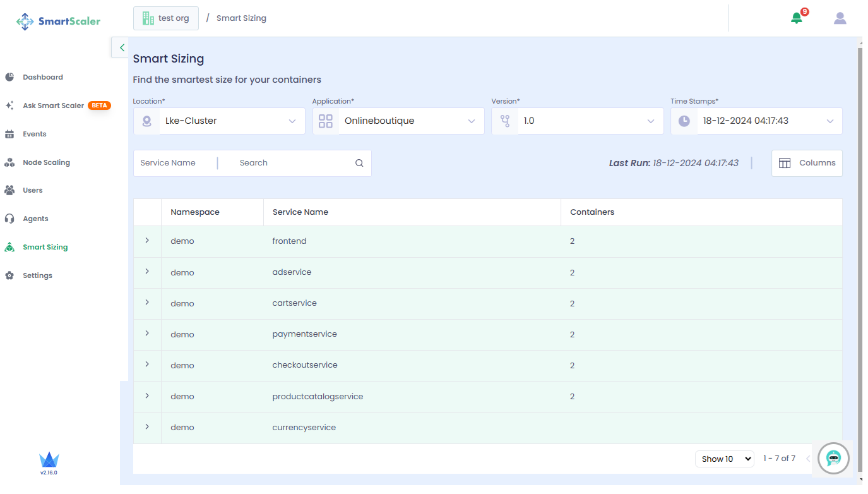Click the Smart Sizing sidebar icon
Viewport: 868px width, 494px height.
(x=9, y=247)
